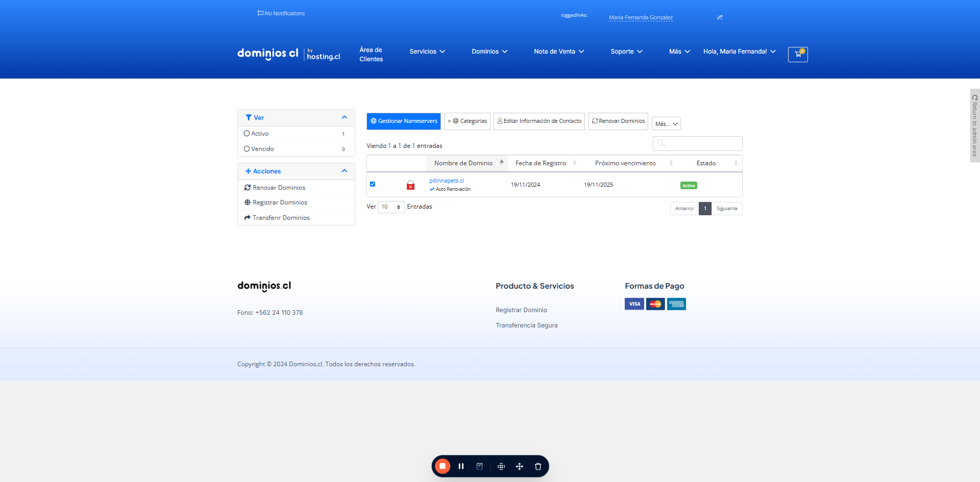Click the recorder grid dots icon

[501, 466]
